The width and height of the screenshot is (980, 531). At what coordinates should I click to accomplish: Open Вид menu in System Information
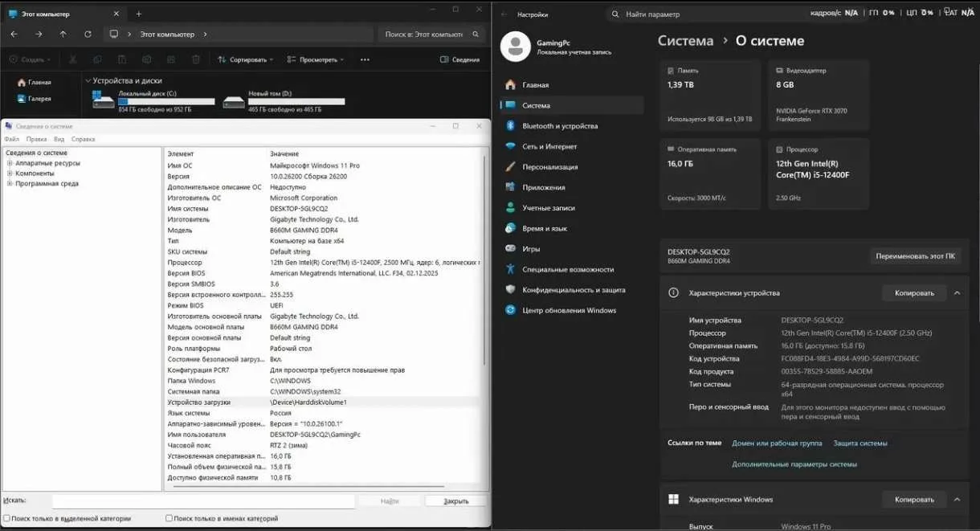click(59, 139)
